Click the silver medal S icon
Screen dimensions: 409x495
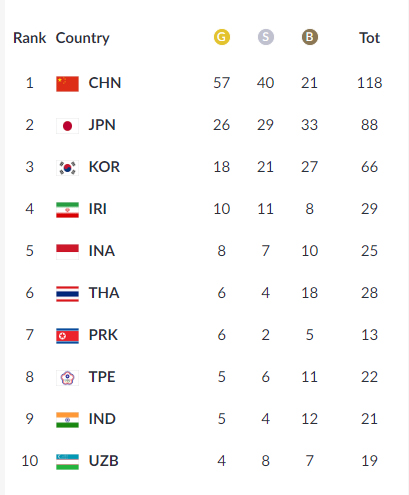[x=266, y=37]
